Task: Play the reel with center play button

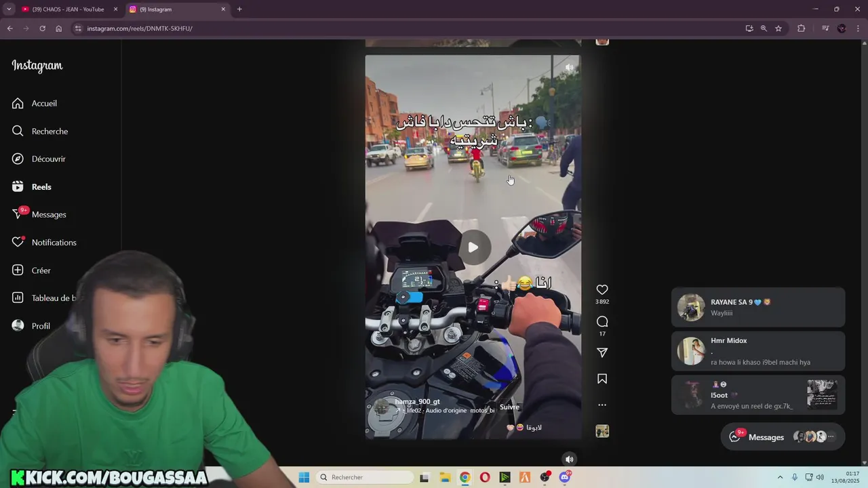Action: tap(473, 247)
